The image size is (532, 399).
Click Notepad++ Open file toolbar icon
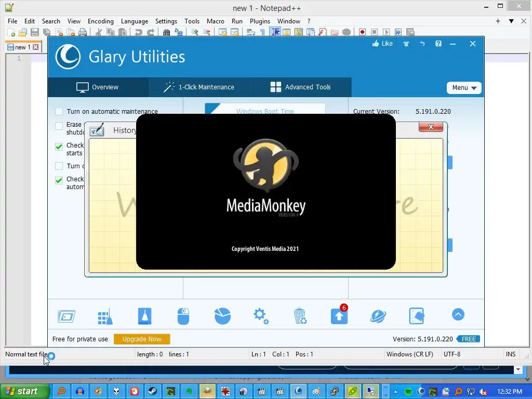(23, 32)
